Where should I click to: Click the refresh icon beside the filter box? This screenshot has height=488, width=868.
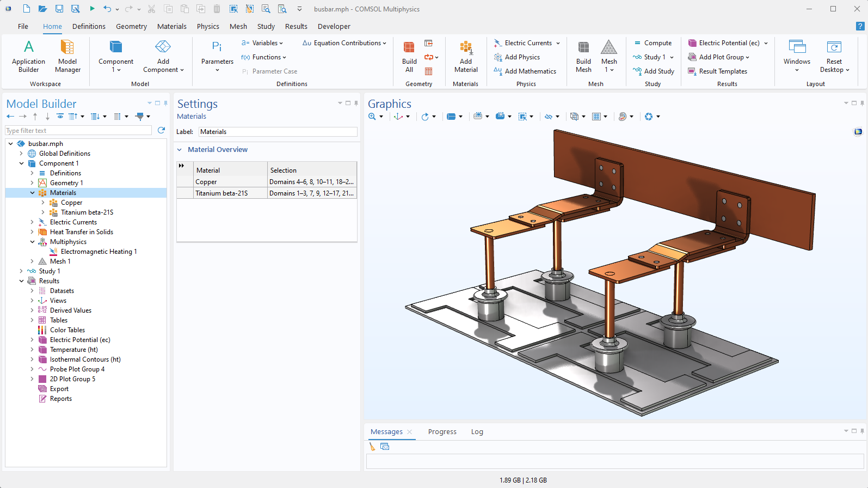coord(161,130)
